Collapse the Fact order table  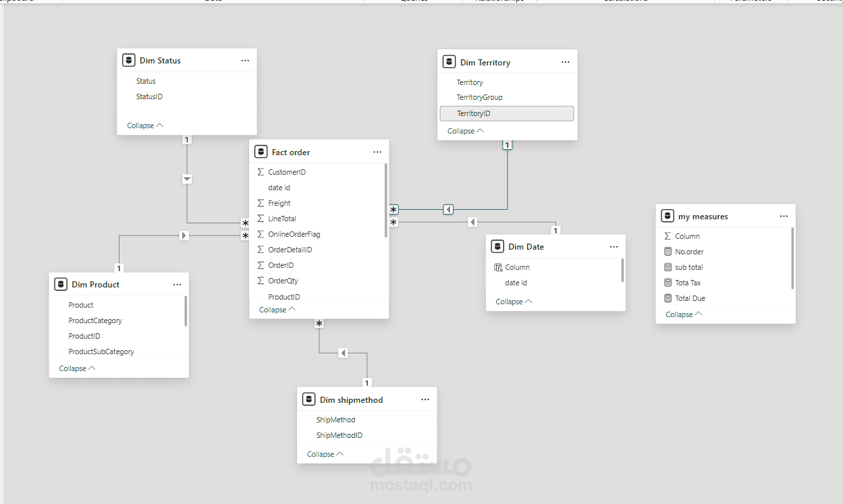277,310
